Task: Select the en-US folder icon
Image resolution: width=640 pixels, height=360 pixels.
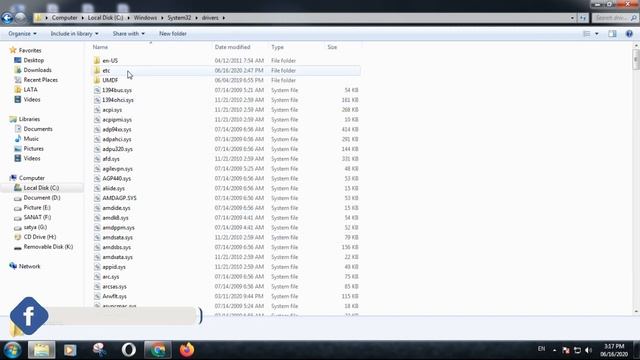Action: pyautogui.click(x=97, y=60)
